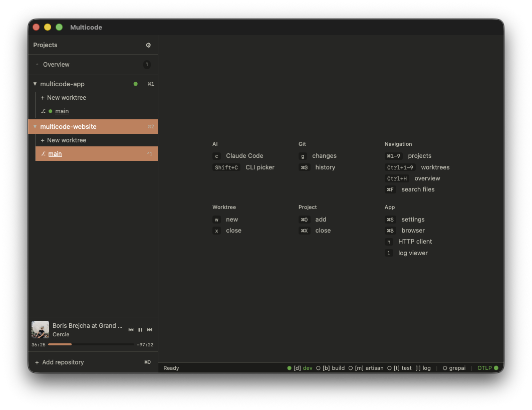Jump back to the previous track
532x410 pixels.
131,330
